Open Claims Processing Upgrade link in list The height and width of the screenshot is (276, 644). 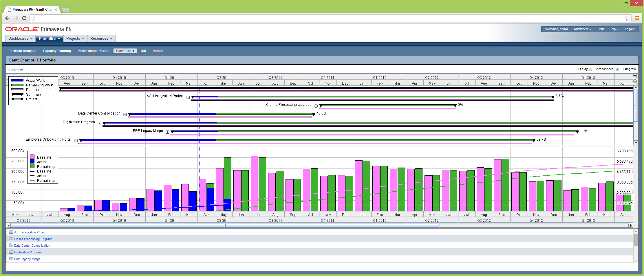tap(33, 239)
